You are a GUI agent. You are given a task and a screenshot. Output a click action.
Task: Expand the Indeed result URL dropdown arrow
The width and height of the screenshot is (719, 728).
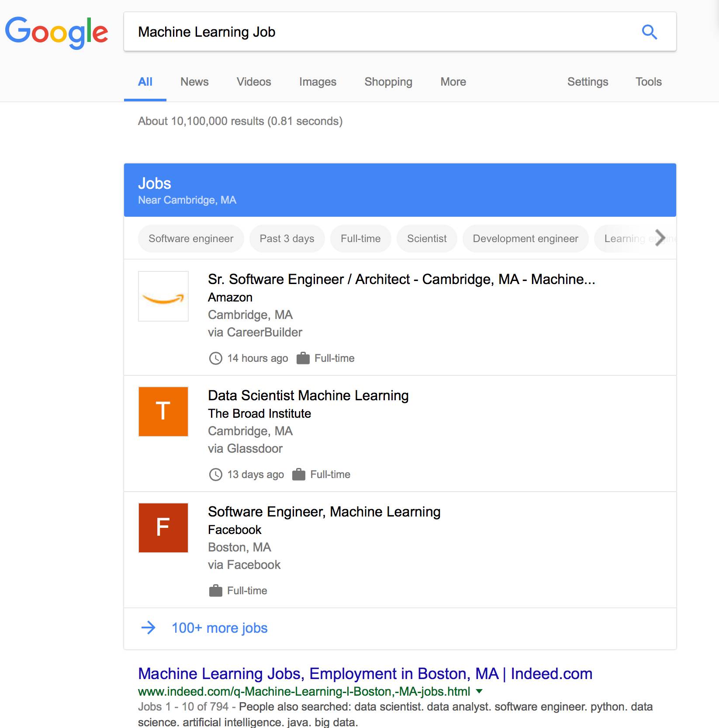479,691
